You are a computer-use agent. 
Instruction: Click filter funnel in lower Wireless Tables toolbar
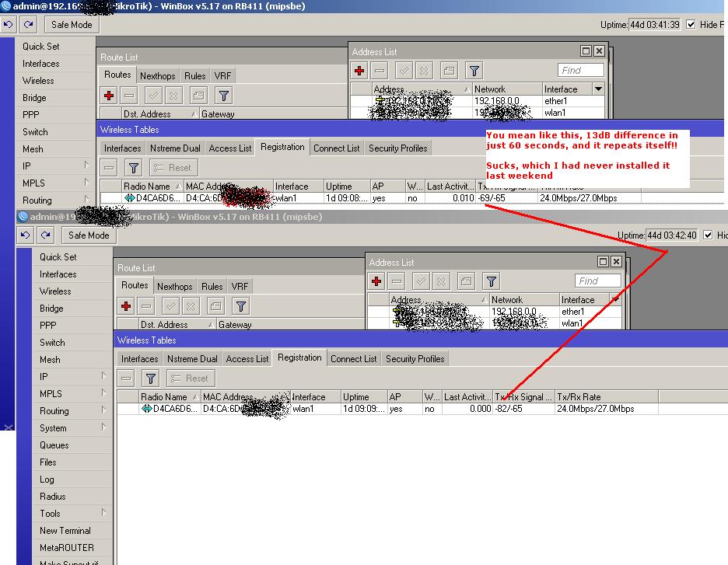[x=151, y=378]
